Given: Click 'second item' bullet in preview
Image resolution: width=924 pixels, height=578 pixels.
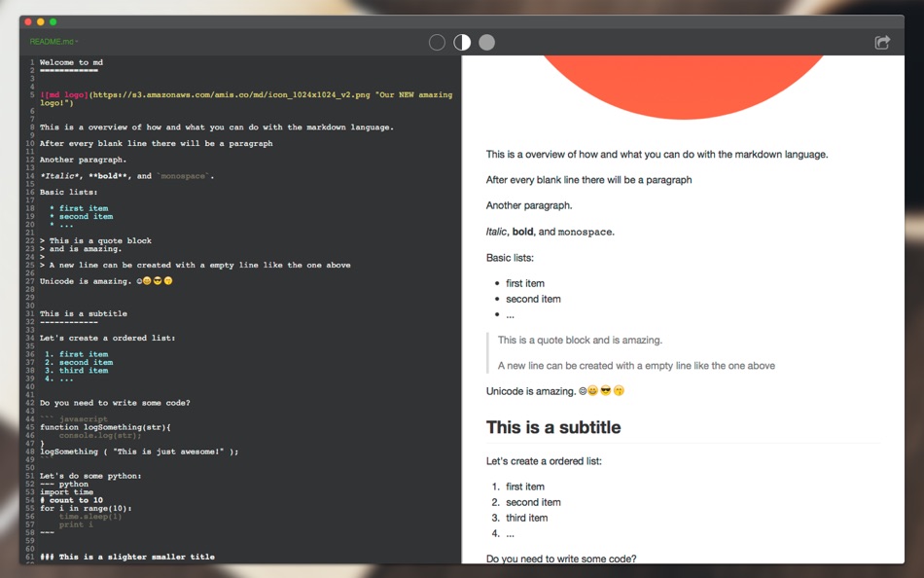Looking at the screenshot, I should pyautogui.click(x=533, y=299).
